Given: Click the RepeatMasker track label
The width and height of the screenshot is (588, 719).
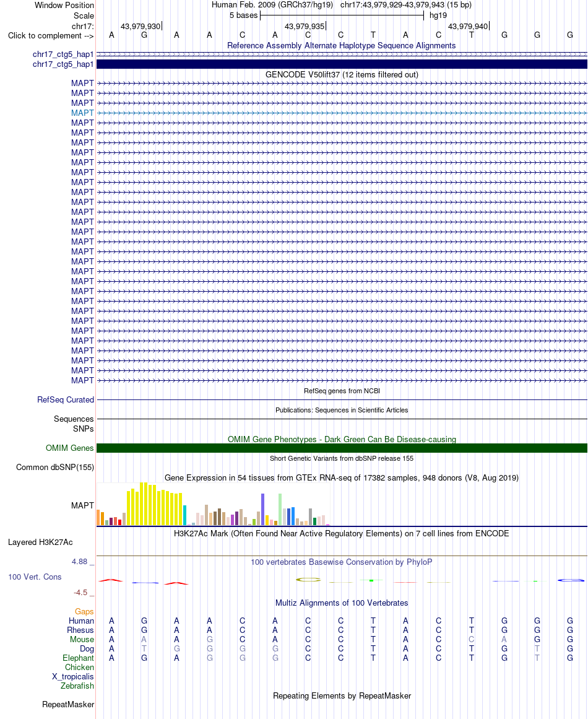Looking at the screenshot, I should coord(68,704).
